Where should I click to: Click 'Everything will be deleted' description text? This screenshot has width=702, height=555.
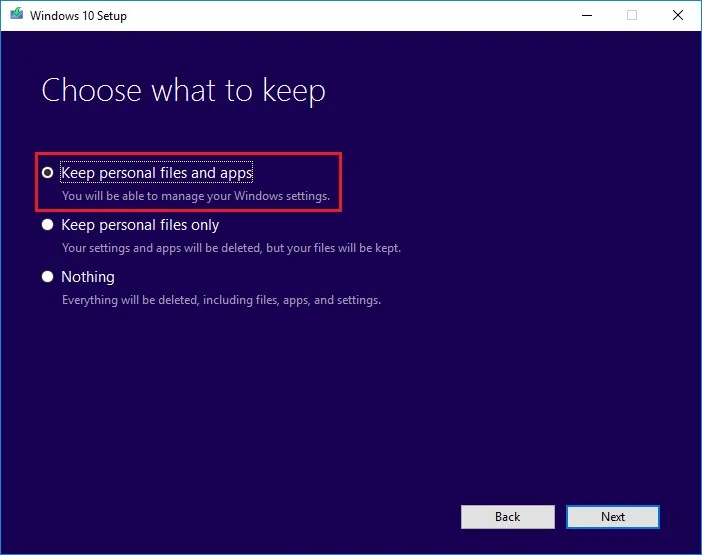coord(222,300)
